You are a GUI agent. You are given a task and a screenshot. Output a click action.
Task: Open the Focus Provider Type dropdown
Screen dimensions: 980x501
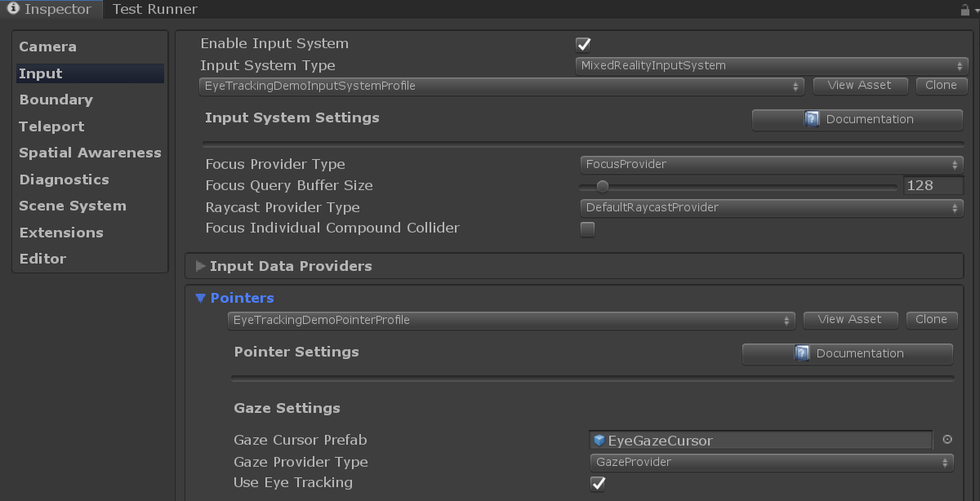click(771, 164)
